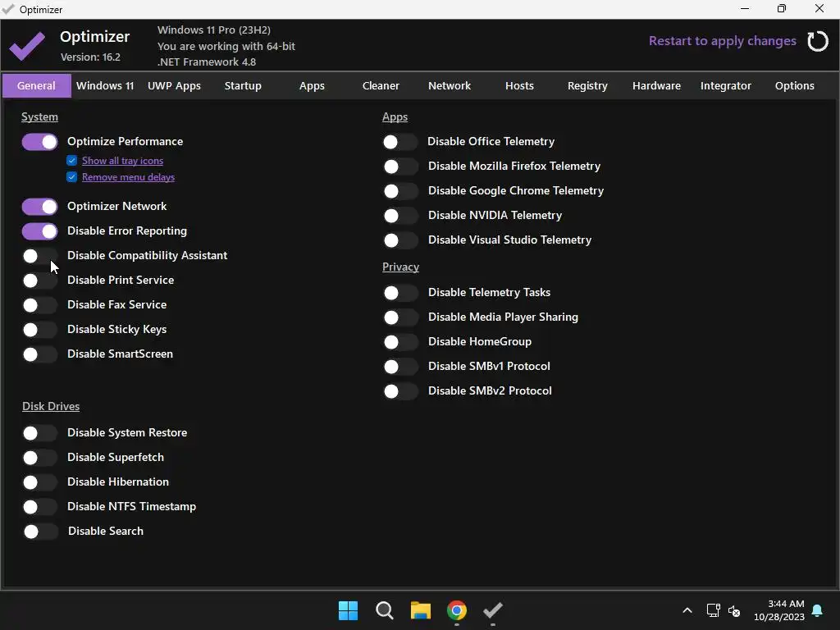The height and width of the screenshot is (630, 840).
Task: Click the network display tray icon
Action: pos(713,610)
